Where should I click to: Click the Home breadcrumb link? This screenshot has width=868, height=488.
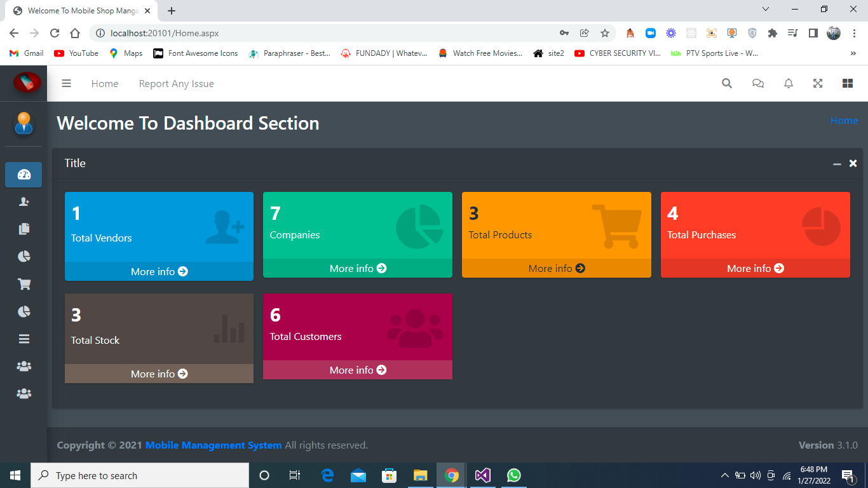click(844, 120)
